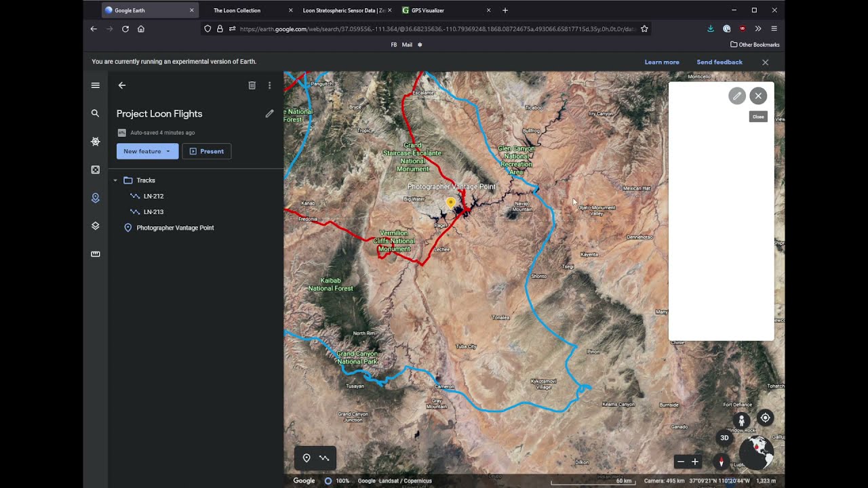
Task: Zoom out with minus button
Action: click(681, 462)
